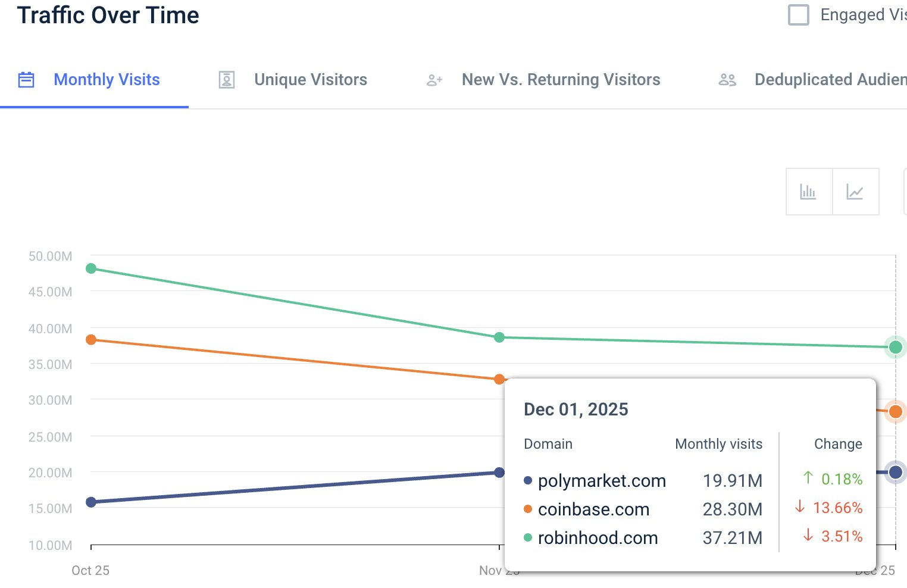The height and width of the screenshot is (588, 907).
Task: Click polymarket.com December data point
Action: click(895, 473)
